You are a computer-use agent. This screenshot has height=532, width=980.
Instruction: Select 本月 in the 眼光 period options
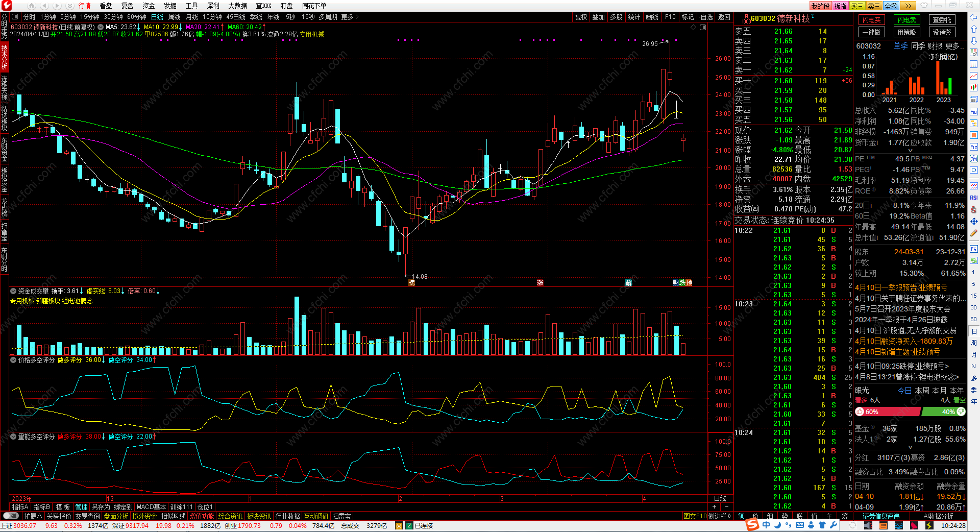point(939,391)
